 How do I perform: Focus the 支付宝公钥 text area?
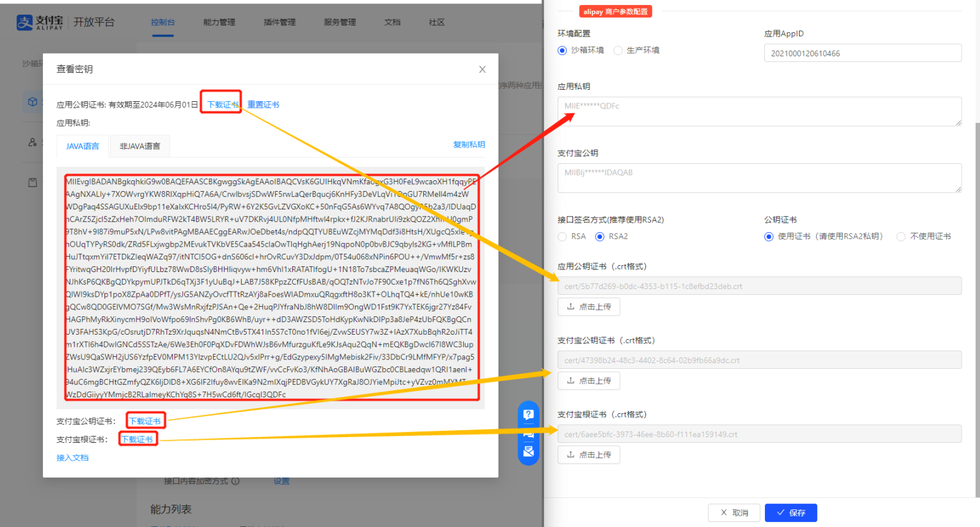(759, 178)
